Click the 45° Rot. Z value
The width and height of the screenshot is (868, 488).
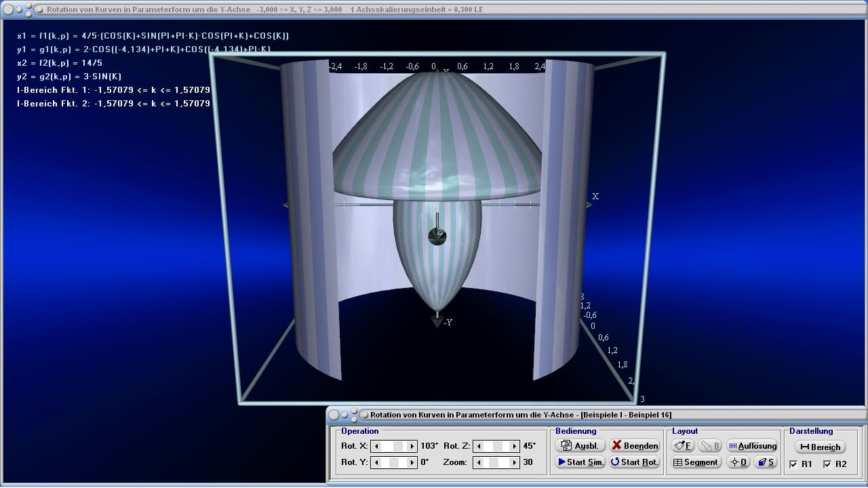point(530,446)
